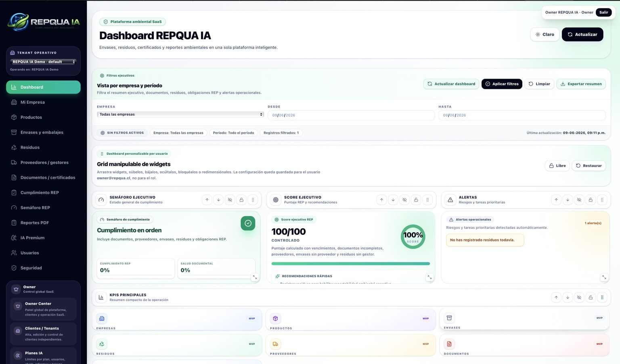Lock the Score Ejecutivo widget

[x=416, y=200]
